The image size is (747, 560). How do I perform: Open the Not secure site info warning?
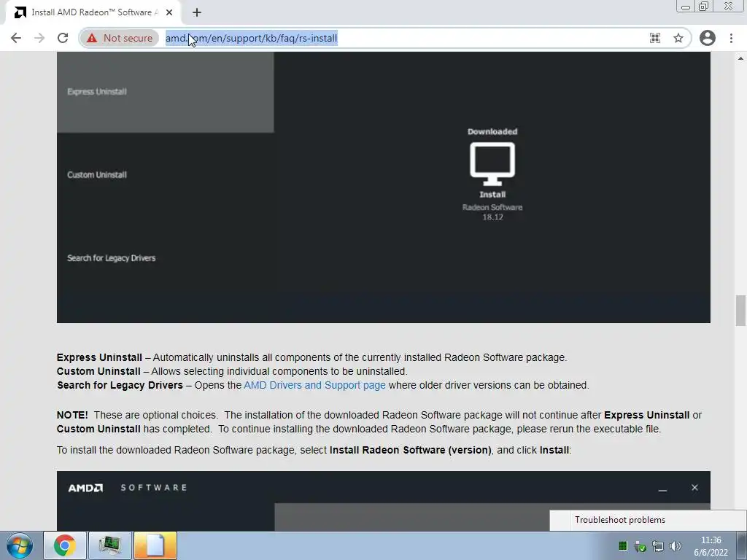click(x=120, y=38)
